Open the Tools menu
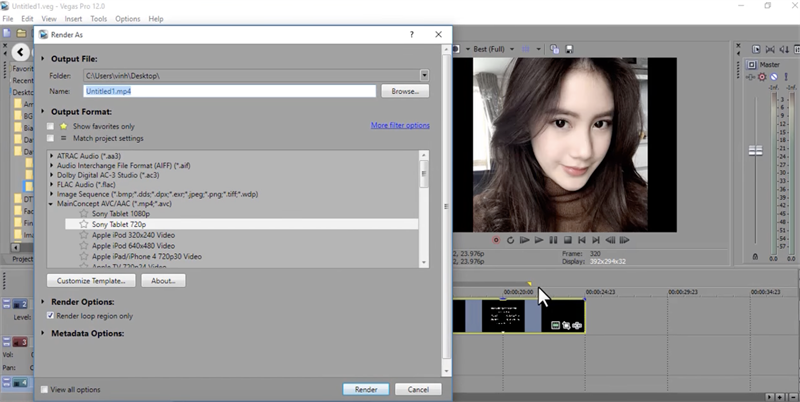The width and height of the screenshot is (800, 402). [x=99, y=18]
